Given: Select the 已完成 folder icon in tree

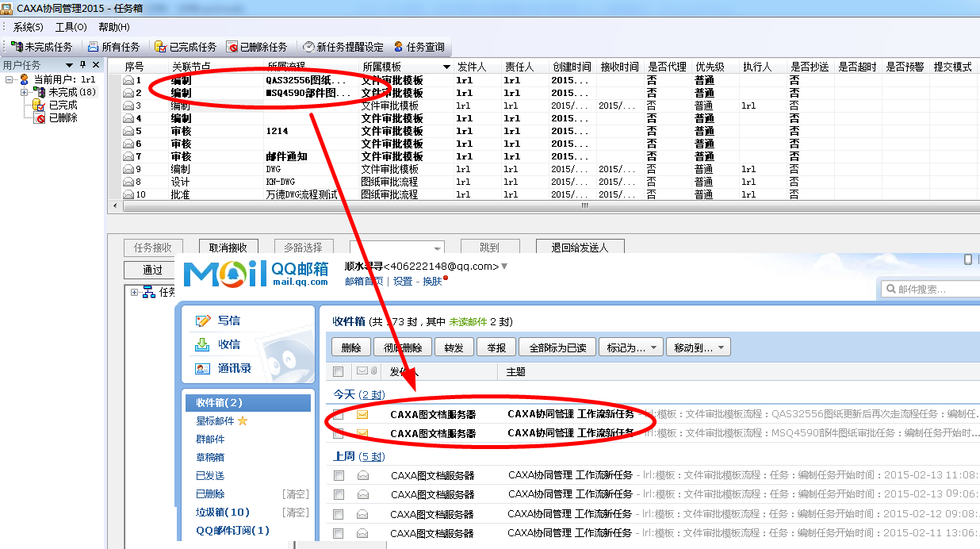Looking at the screenshot, I should pyautogui.click(x=39, y=105).
